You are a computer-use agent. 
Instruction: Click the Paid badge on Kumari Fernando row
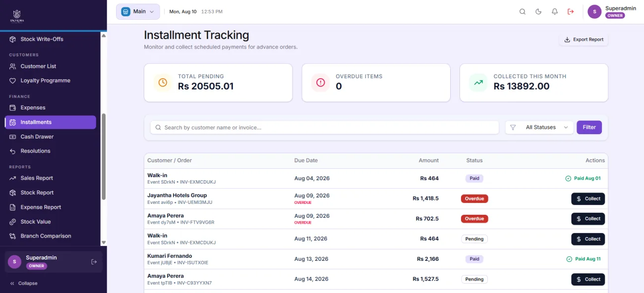tap(474, 259)
